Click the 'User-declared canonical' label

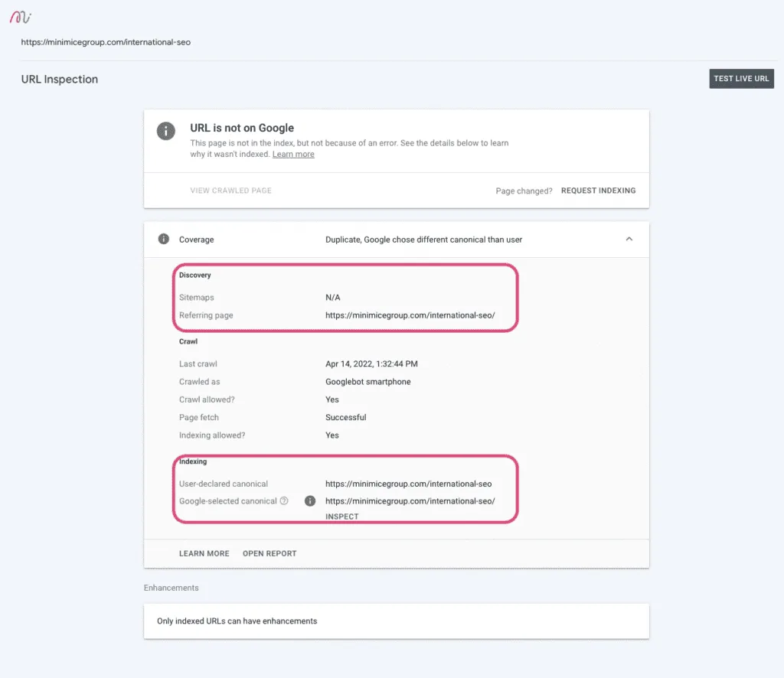224,484
